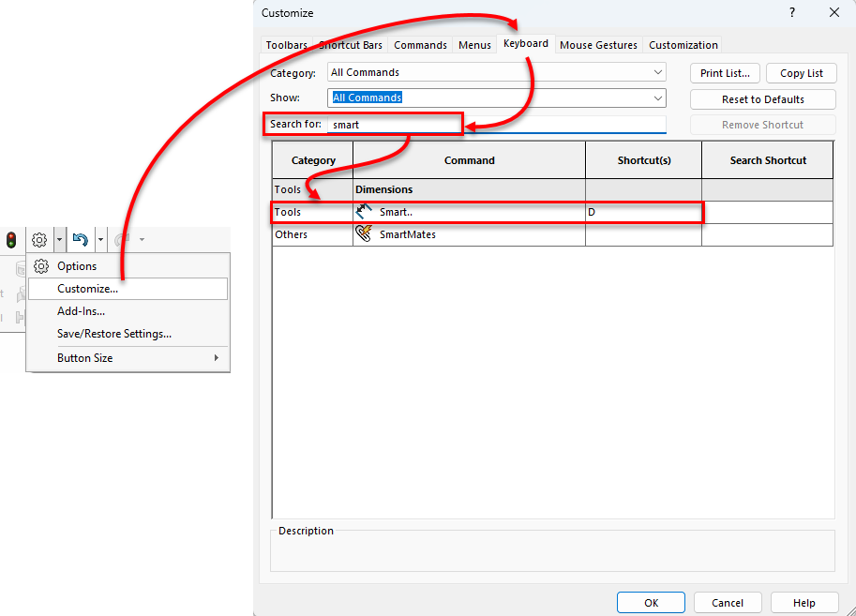This screenshot has height=616, width=856.
Task: Switch to the Toolbars tab
Action: pos(286,45)
